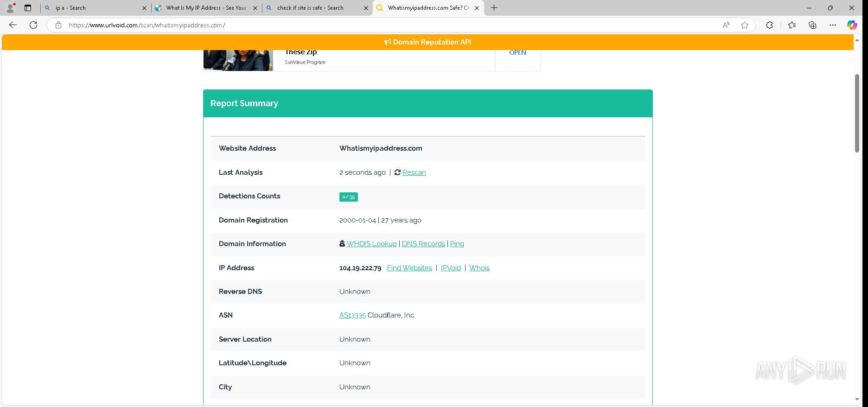The width and height of the screenshot is (868, 407).
Task: Open the Domain Reputation API banner
Action: pos(428,42)
